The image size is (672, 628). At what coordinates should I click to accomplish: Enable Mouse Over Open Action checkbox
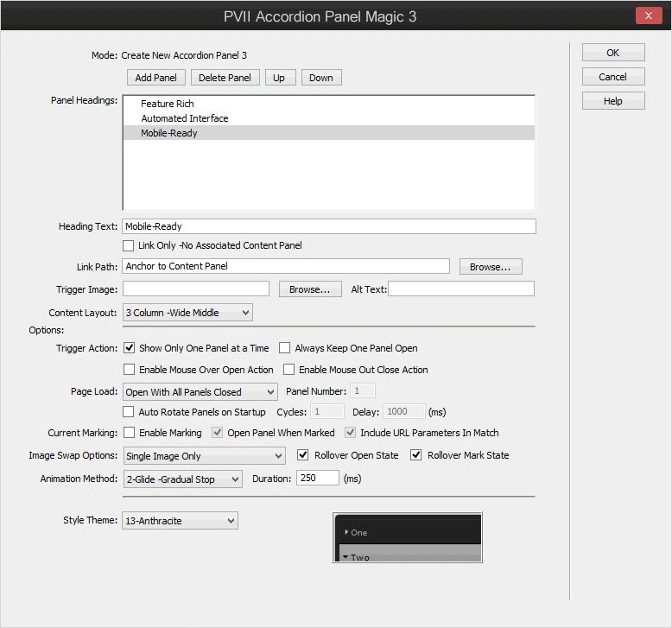[x=129, y=370]
